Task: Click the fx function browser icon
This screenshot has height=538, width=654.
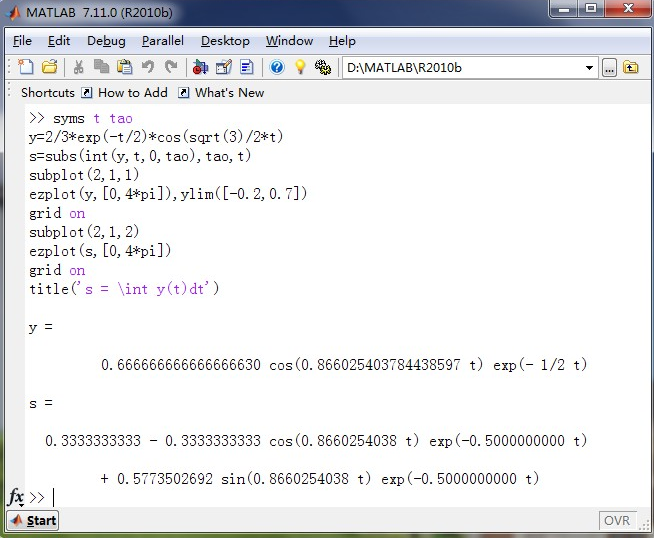Action: [15, 497]
